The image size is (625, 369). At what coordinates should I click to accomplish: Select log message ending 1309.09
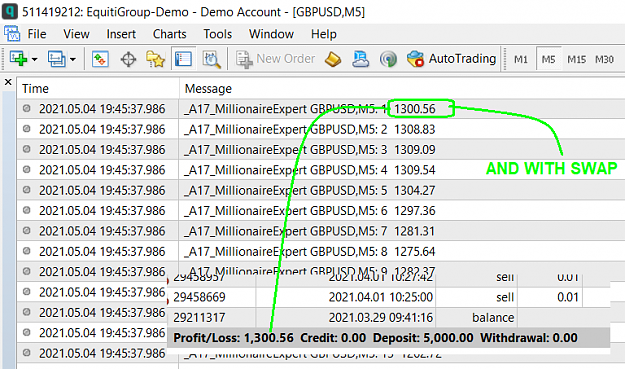[309, 149]
